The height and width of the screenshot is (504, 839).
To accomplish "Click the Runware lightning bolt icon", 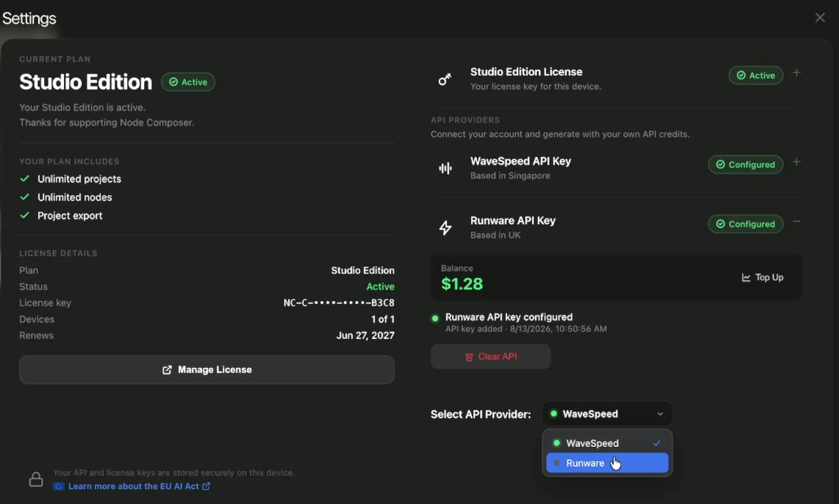I will 445,227.
